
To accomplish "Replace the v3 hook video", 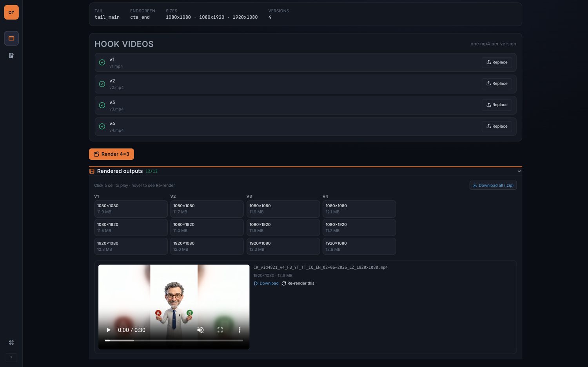I will point(497,105).
